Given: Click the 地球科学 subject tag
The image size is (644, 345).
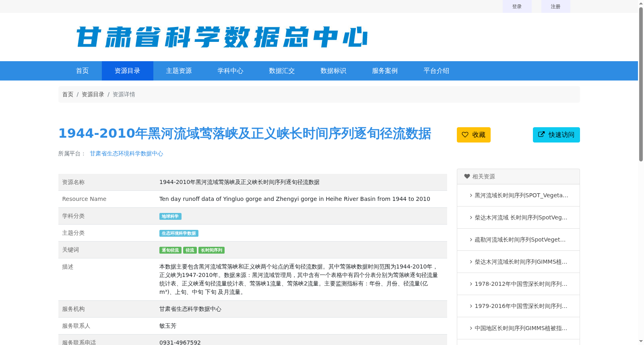Looking at the screenshot, I should (x=170, y=216).
